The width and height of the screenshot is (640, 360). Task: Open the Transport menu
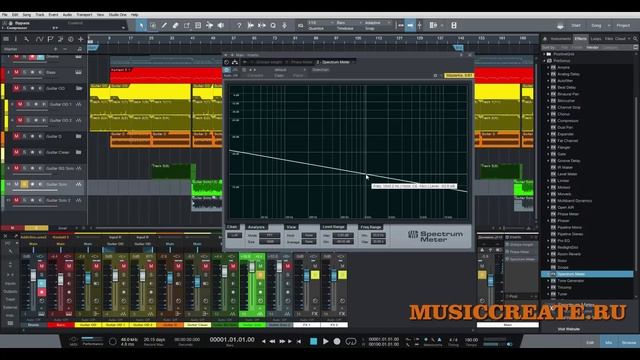coord(84,15)
